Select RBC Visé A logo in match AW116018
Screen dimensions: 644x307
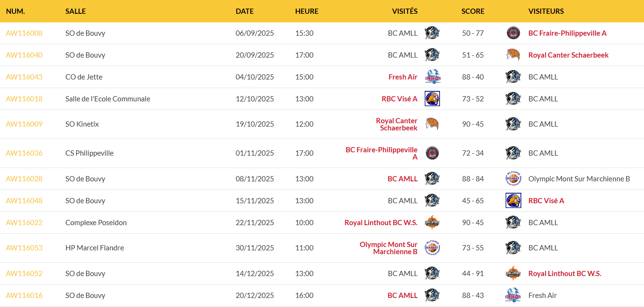click(432, 99)
